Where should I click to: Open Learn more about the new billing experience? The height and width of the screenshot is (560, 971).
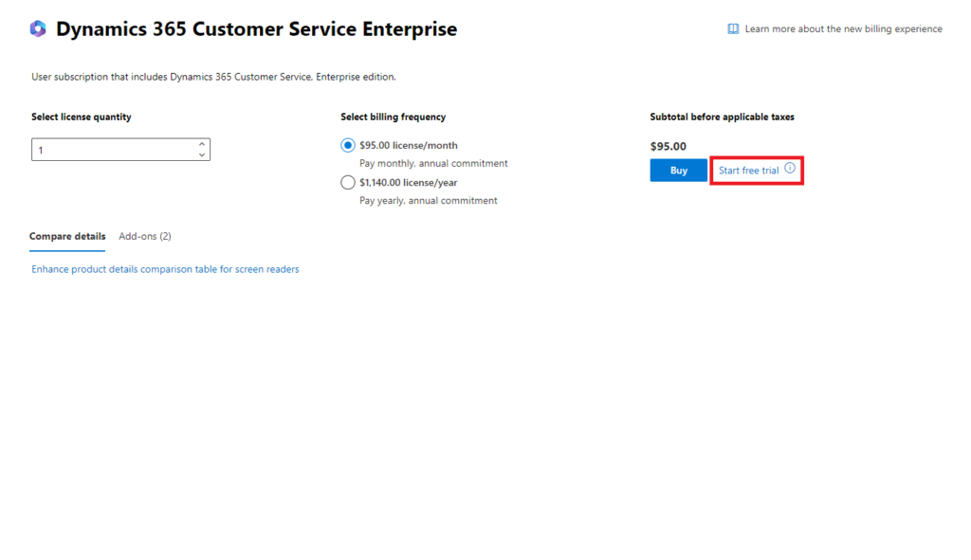(x=843, y=29)
